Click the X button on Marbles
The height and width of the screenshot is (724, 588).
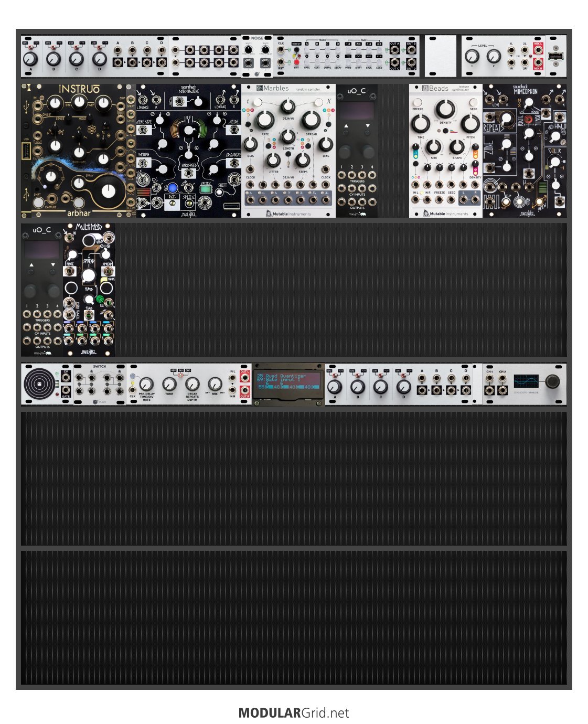pyautogui.click(x=319, y=102)
